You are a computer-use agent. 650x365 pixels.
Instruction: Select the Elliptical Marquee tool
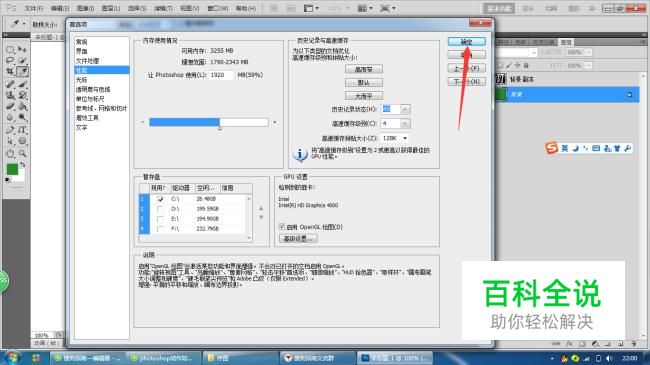pos(10,50)
